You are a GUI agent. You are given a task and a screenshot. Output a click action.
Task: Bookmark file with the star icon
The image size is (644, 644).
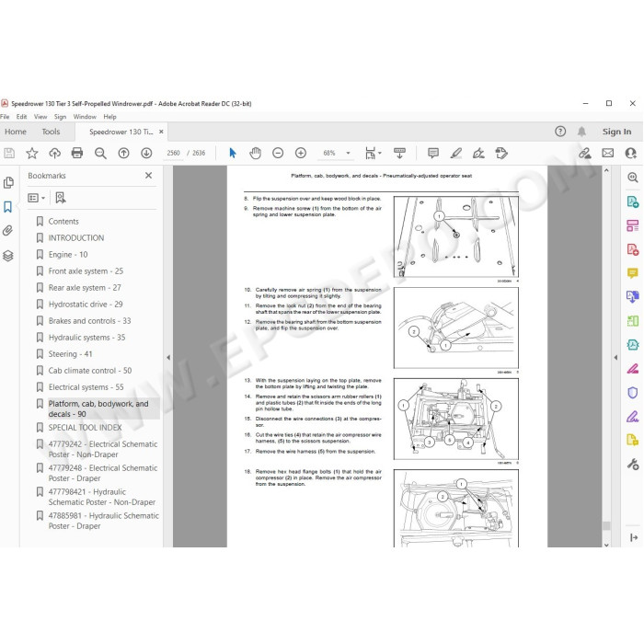click(31, 154)
